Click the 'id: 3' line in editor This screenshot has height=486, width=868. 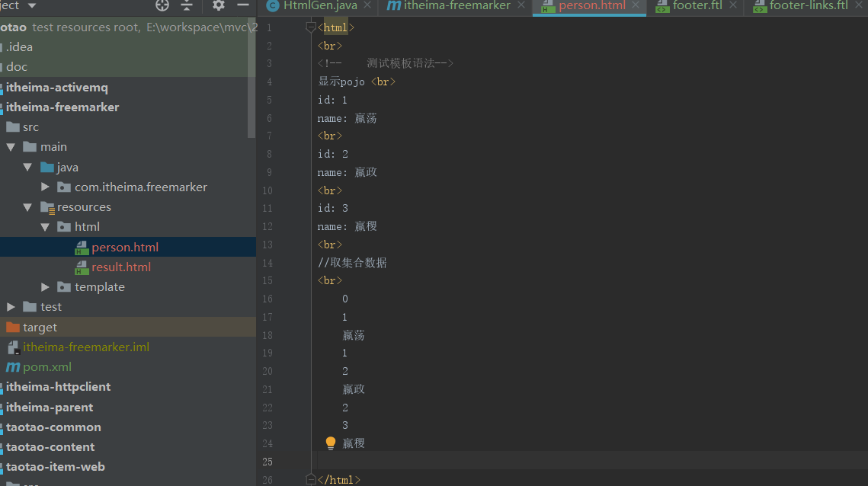tap(333, 208)
